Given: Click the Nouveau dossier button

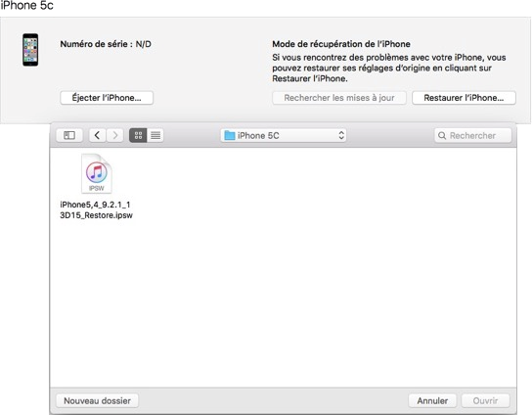Looking at the screenshot, I should pos(97,400).
